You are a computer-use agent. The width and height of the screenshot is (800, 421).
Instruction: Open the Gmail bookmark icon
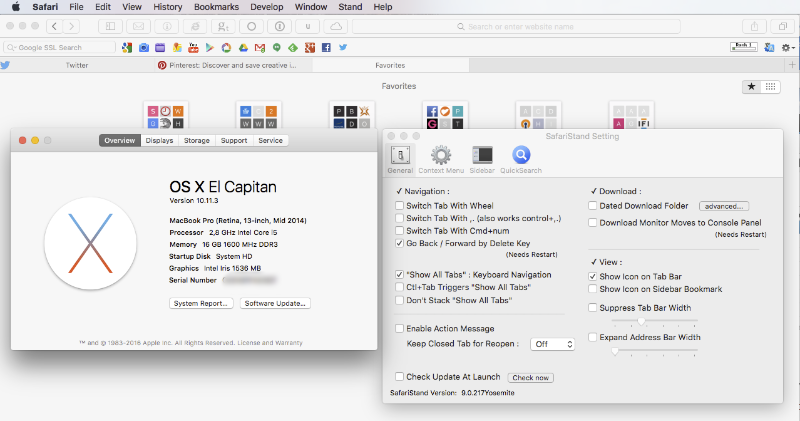260,47
